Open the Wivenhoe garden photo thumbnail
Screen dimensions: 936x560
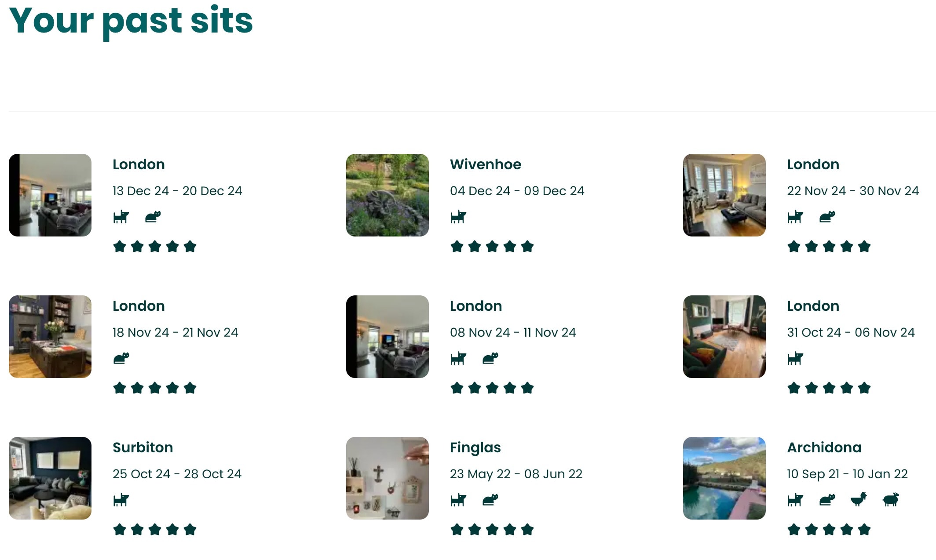coord(388,195)
